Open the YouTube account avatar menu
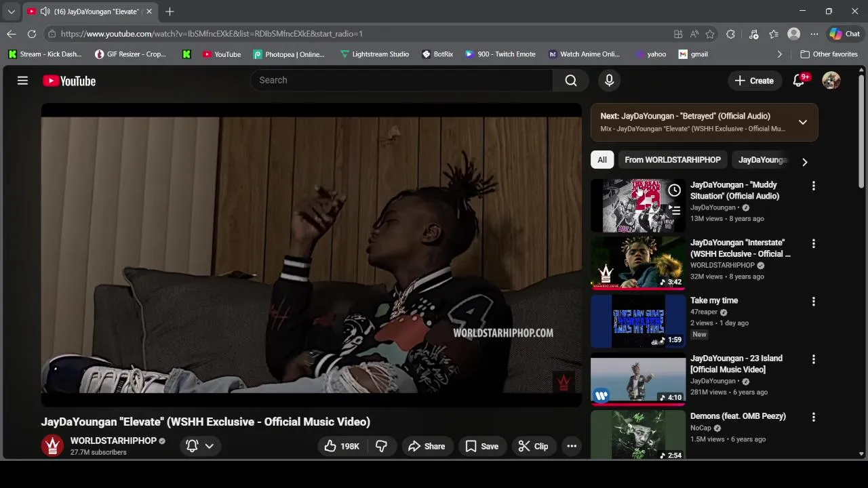868x488 pixels. (x=831, y=81)
